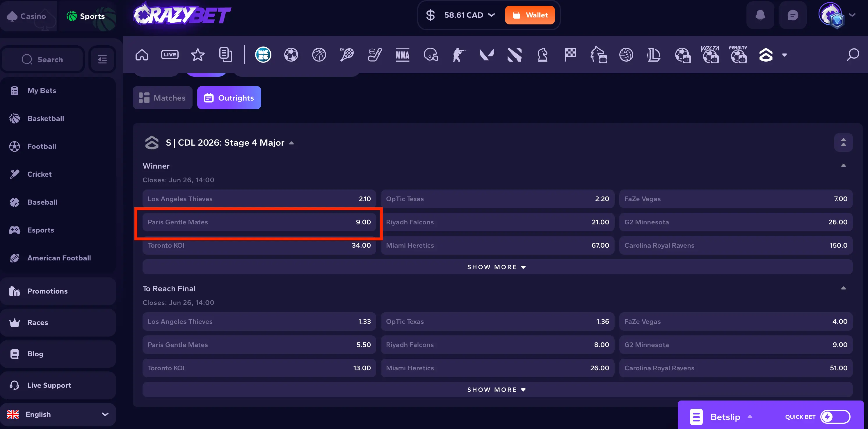Open Esports in sidebar
This screenshot has width=868, height=429.
click(x=58, y=230)
